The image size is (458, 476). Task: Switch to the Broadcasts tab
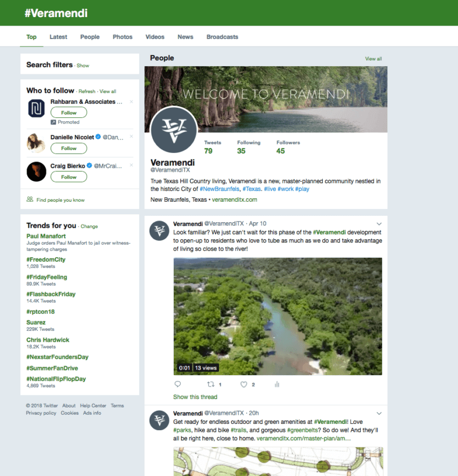pos(222,37)
